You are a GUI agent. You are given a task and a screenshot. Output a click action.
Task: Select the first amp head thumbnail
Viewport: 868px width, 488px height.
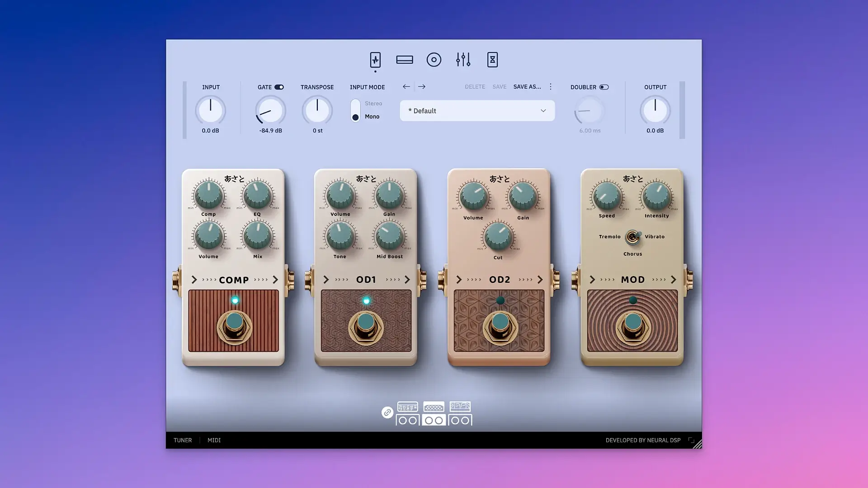click(408, 407)
